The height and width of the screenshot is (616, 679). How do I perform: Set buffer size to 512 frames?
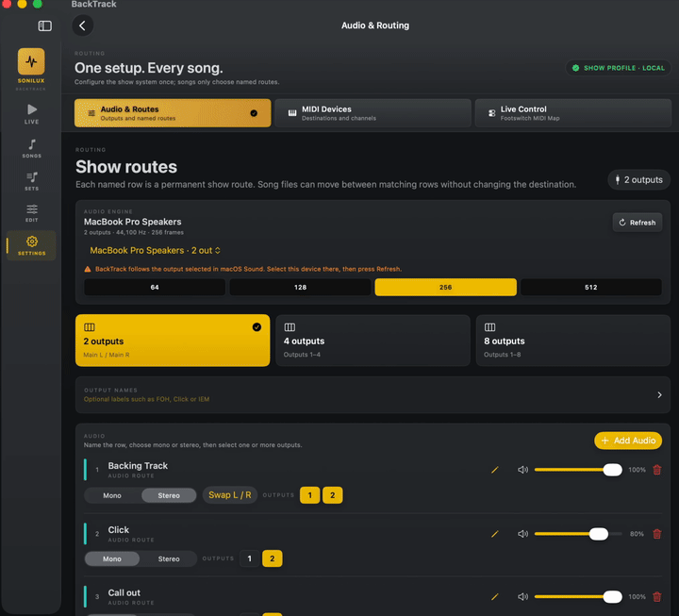591,287
